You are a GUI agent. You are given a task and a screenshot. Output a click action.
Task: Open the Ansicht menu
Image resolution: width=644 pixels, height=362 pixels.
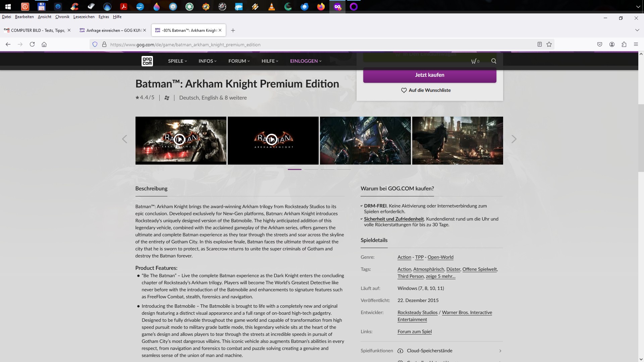(45, 17)
